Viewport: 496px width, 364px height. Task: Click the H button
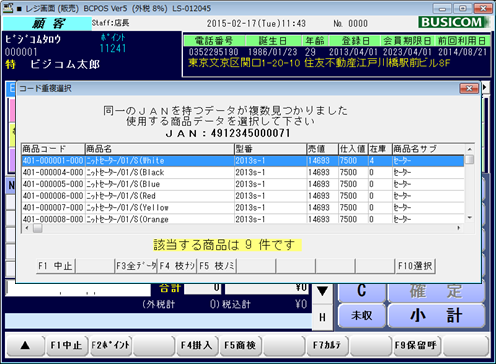point(322,317)
